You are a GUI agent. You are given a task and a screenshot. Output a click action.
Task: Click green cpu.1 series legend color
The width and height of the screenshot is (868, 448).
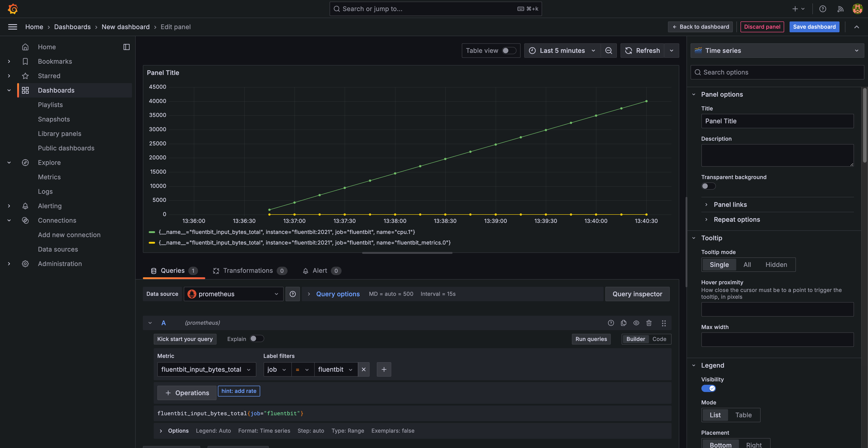(x=152, y=232)
